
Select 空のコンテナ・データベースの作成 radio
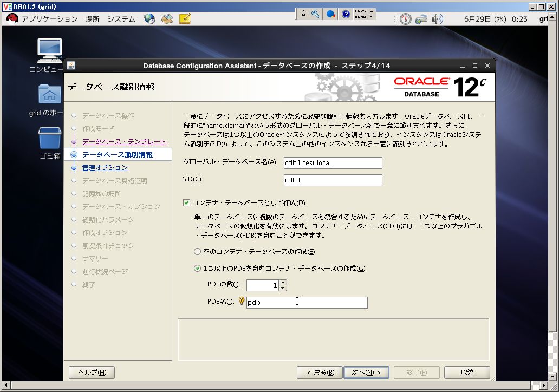click(x=197, y=252)
